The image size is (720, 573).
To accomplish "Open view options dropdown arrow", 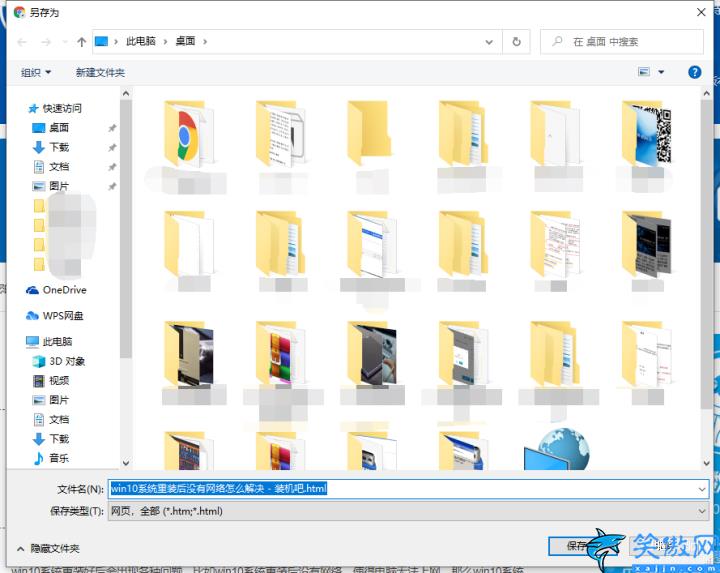I will click(661, 72).
